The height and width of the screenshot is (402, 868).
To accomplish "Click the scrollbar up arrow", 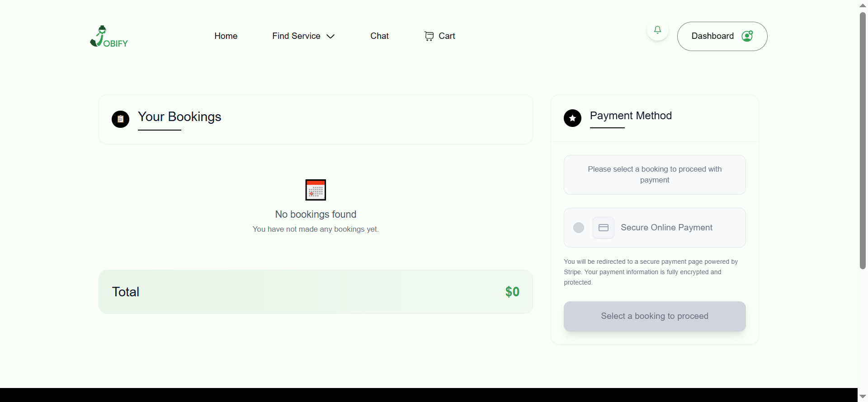I will [863, 5].
